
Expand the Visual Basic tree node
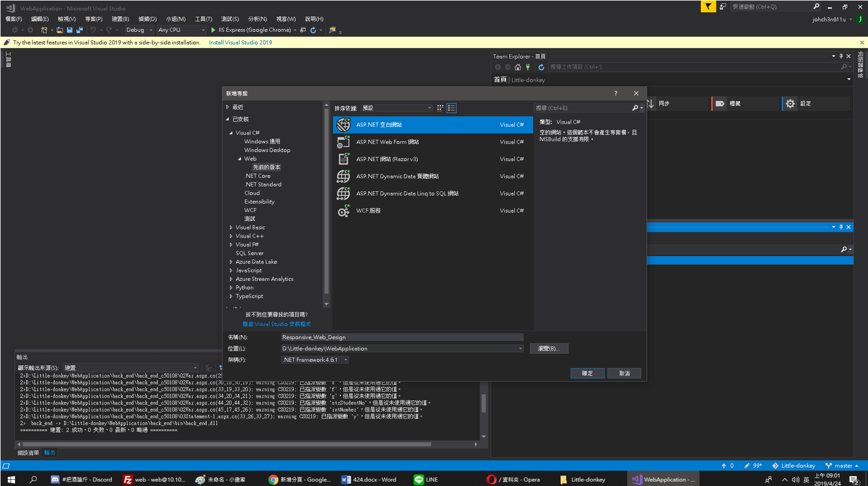(x=231, y=228)
